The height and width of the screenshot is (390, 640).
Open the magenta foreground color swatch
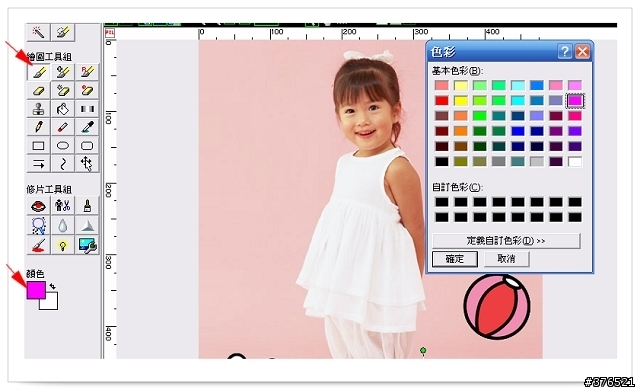click(36, 290)
